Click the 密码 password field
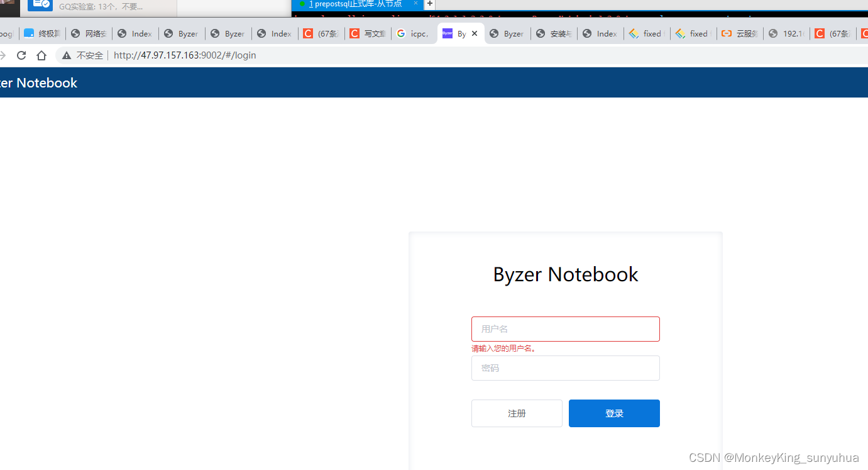 566,368
